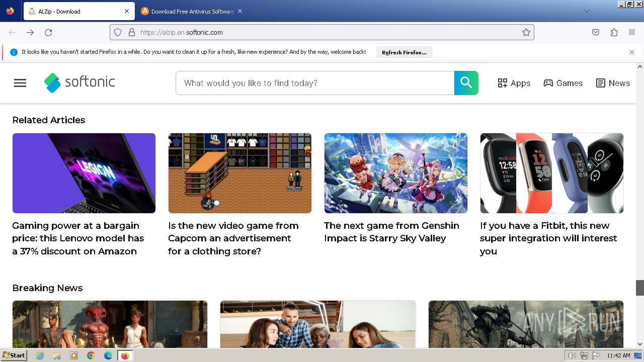Launch Google Chrome from taskbar
The height and width of the screenshot is (362, 644).
coord(91,355)
